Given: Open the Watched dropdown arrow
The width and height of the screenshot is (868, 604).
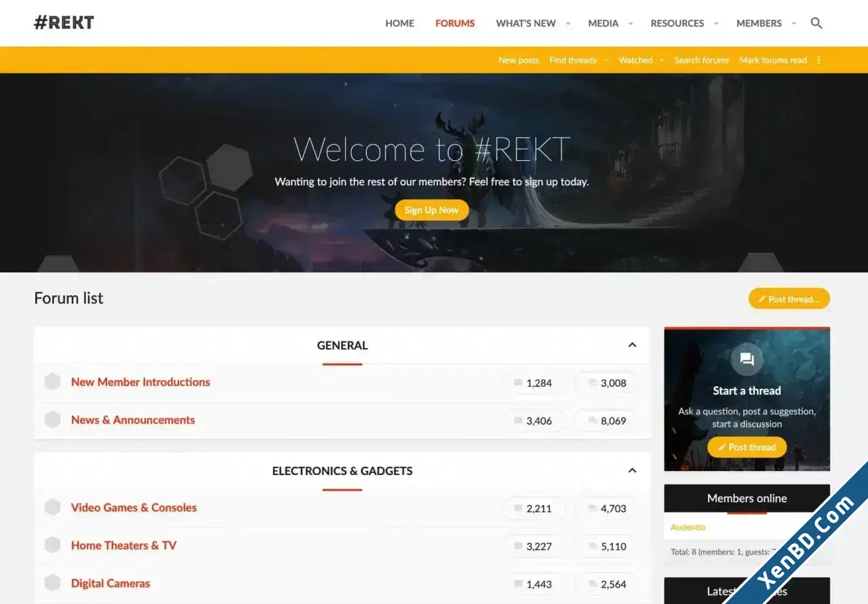Looking at the screenshot, I should (x=661, y=60).
